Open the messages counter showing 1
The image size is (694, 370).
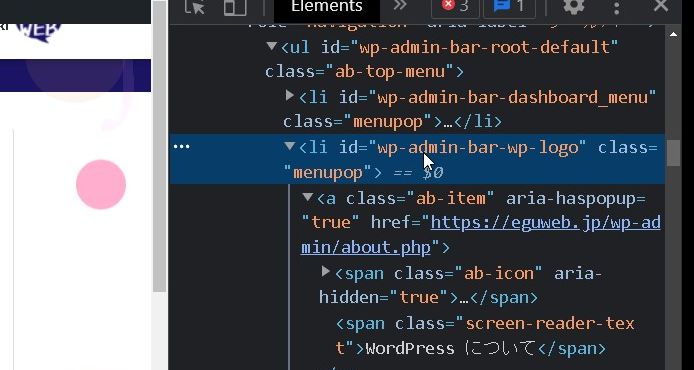tap(509, 7)
